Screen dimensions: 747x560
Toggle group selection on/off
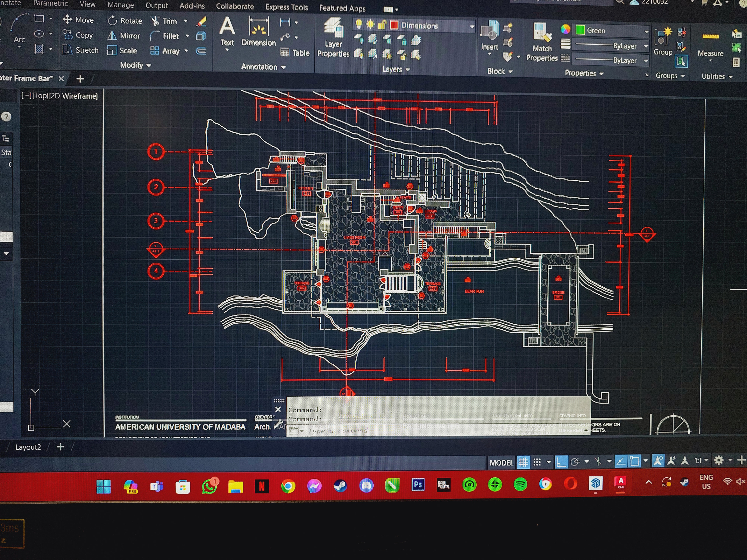tap(681, 61)
